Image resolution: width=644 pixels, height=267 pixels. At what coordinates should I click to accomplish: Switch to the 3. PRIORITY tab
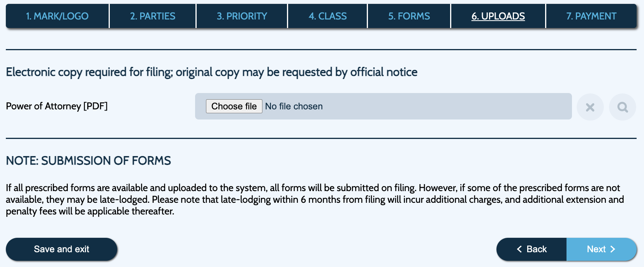coord(242,16)
